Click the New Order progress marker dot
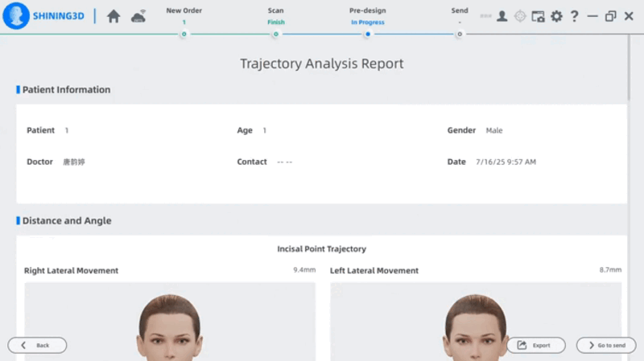Image resolution: width=644 pixels, height=361 pixels. (x=184, y=34)
